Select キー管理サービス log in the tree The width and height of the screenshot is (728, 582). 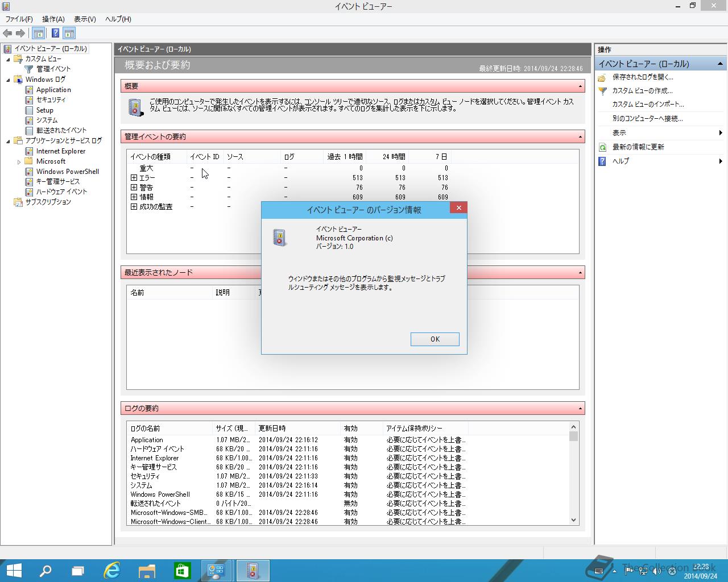coord(58,181)
